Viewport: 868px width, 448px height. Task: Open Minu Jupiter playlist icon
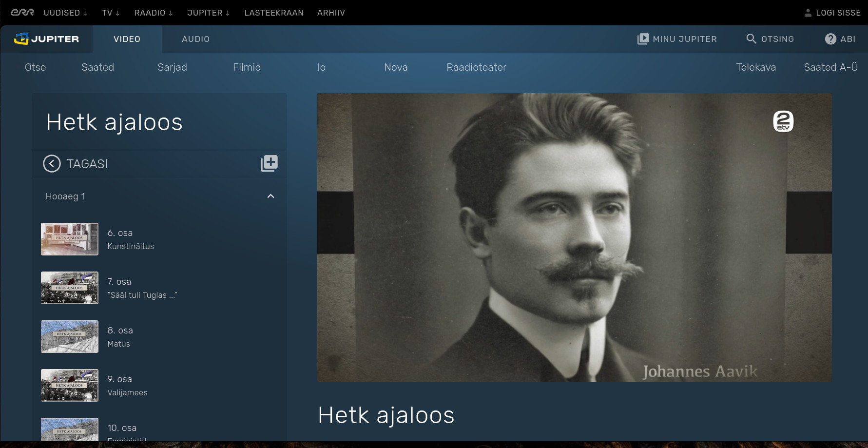point(643,39)
